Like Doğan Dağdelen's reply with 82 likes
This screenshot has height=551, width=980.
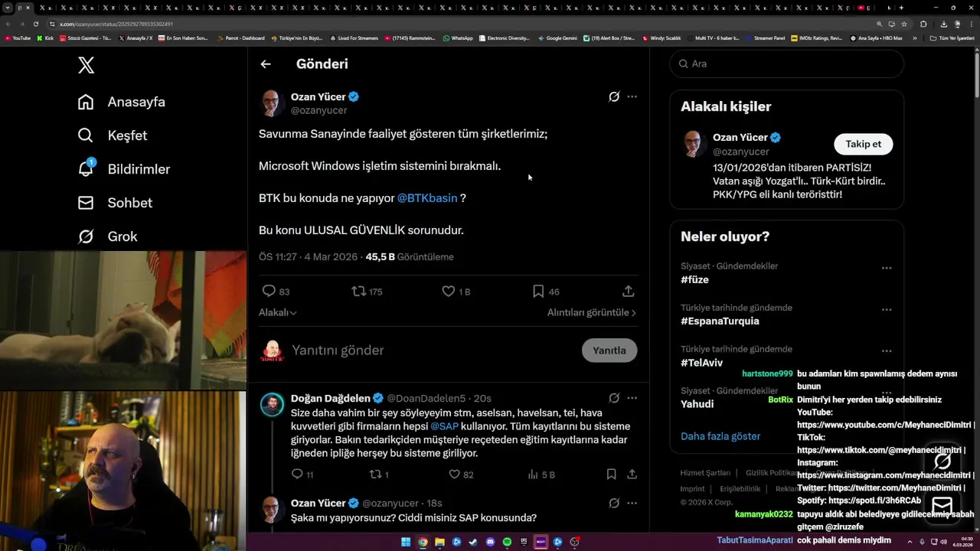point(461,474)
